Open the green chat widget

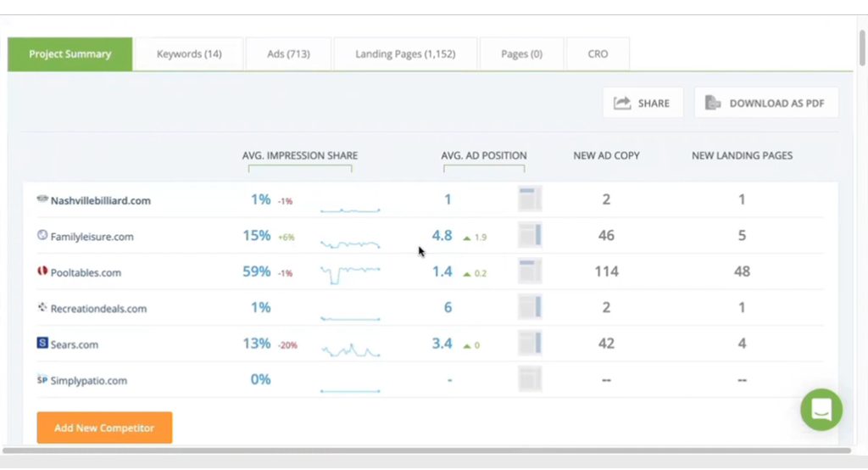[x=821, y=410]
